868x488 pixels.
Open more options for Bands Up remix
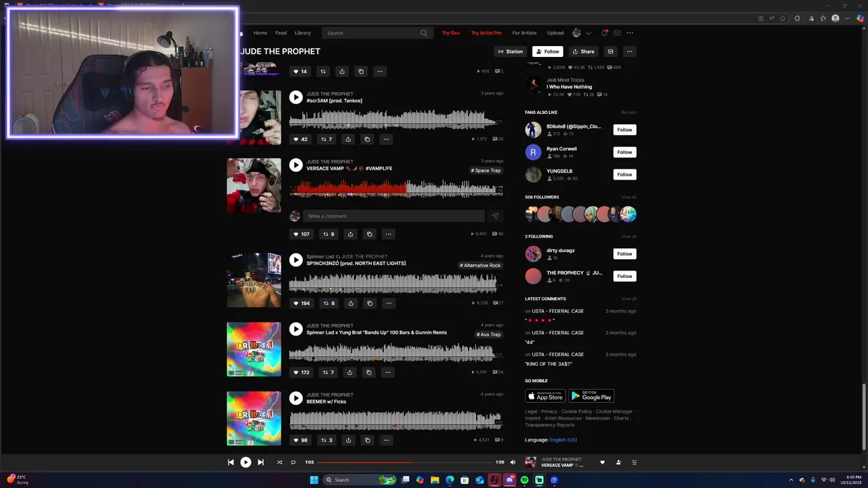(388, 372)
